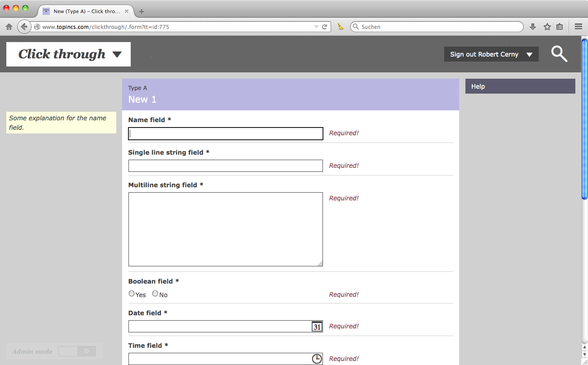
Task: Click the browser home icon
Action: coord(9,27)
